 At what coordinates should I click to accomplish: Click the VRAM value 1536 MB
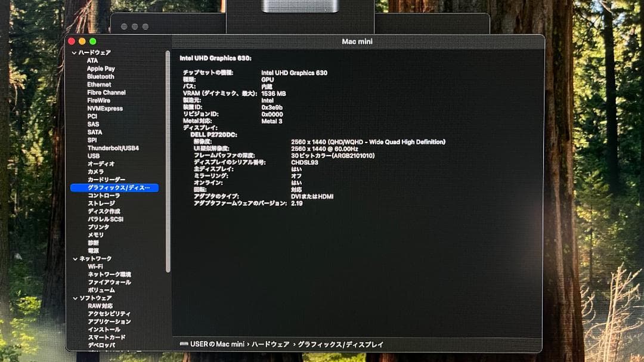[x=274, y=94]
